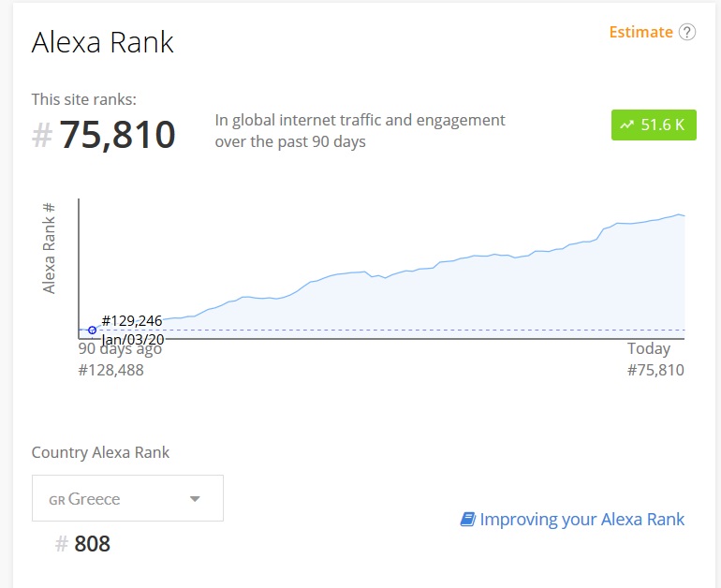The height and width of the screenshot is (588, 721).
Task: Click the Country Alexa Rank label
Action: [100, 452]
